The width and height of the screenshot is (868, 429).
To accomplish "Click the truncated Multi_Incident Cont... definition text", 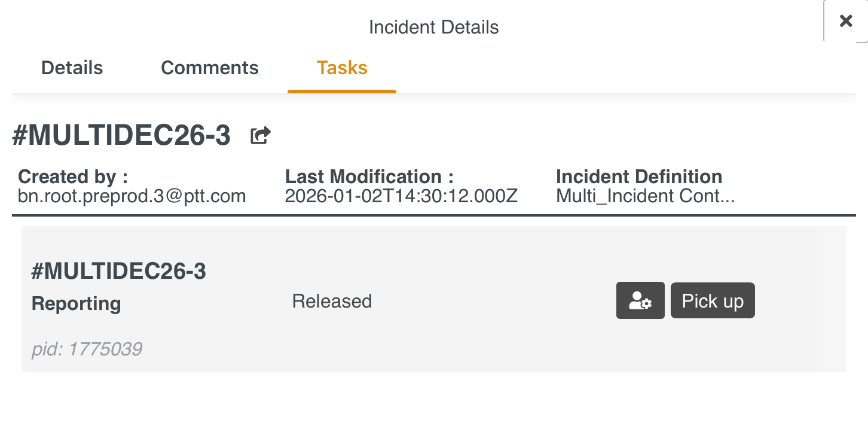I will point(645,196).
